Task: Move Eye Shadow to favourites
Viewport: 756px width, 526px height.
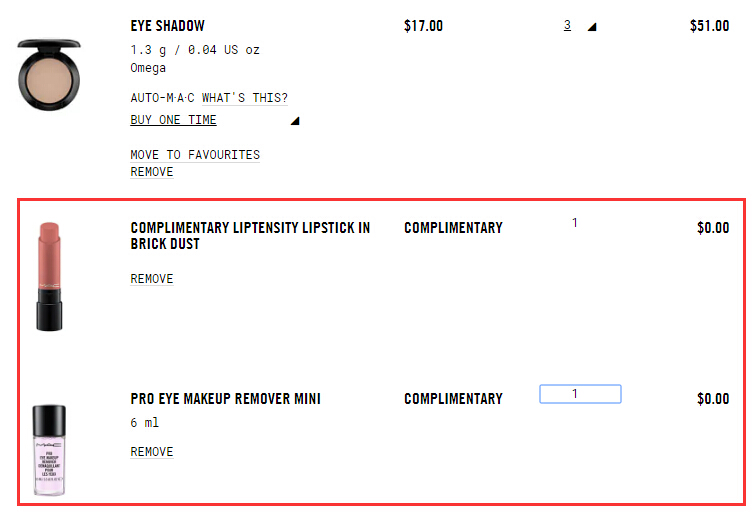Action: [x=195, y=155]
